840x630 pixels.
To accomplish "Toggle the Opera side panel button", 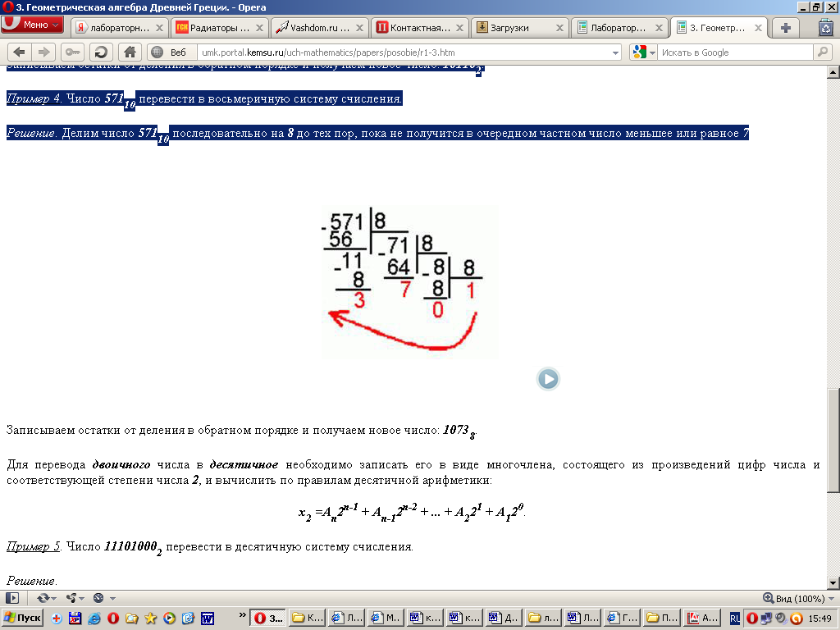I will (x=12, y=598).
